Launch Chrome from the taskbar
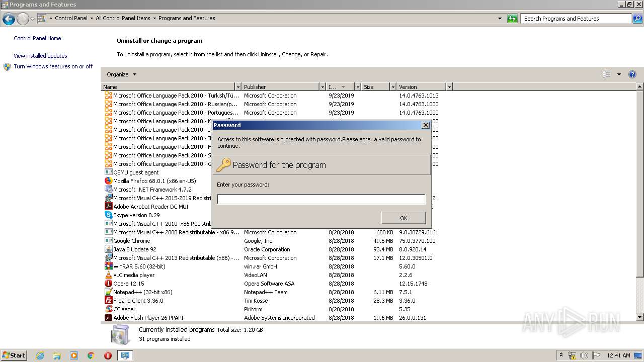This screenshot has width=644, height=362. coord(91,355)
